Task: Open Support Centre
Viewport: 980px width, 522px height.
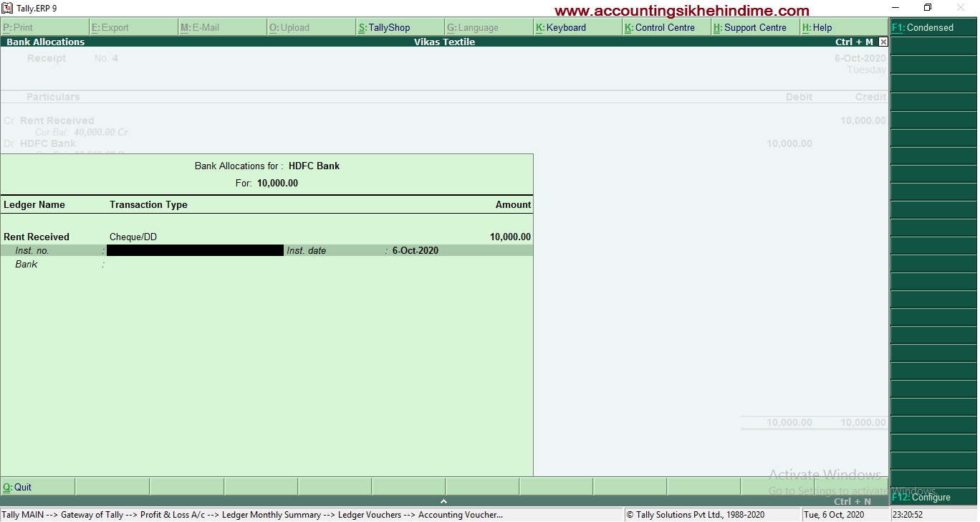Action: [x=755, y=27]
